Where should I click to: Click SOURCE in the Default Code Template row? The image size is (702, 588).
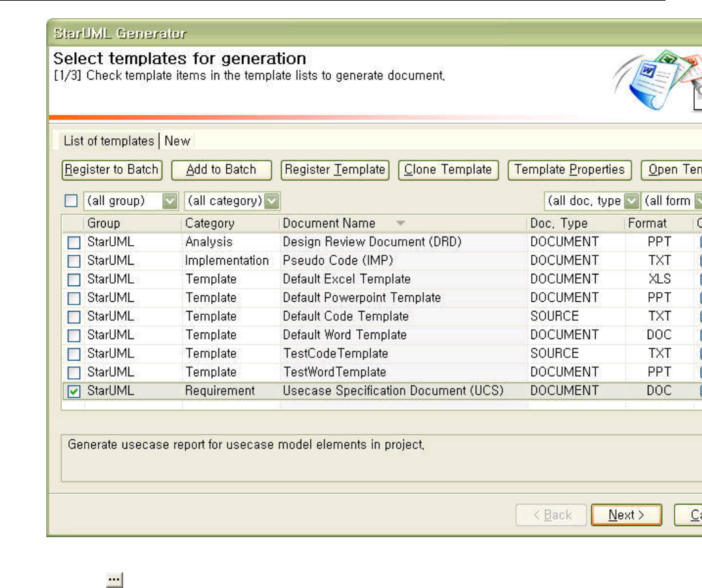(x=555, y=316)
